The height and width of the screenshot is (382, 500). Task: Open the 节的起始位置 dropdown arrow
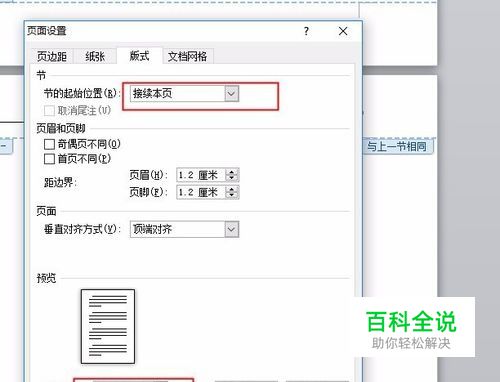tap(232, 93)
